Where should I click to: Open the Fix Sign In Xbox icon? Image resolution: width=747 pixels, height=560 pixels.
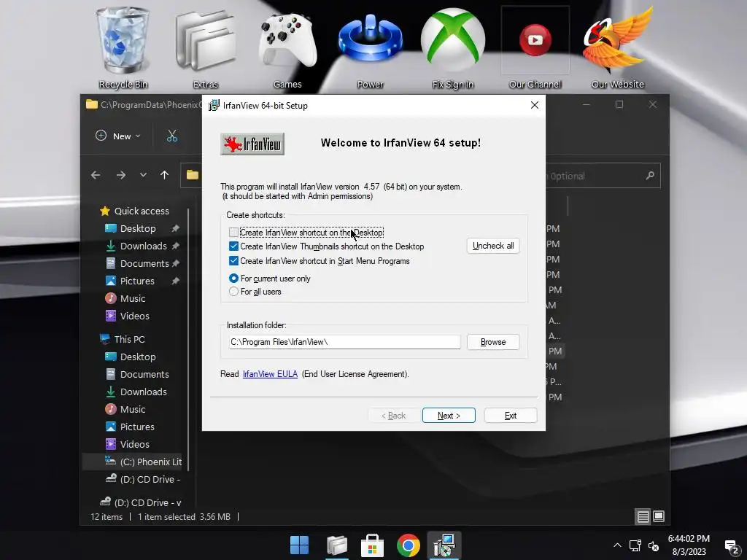[x=452, y=47]
